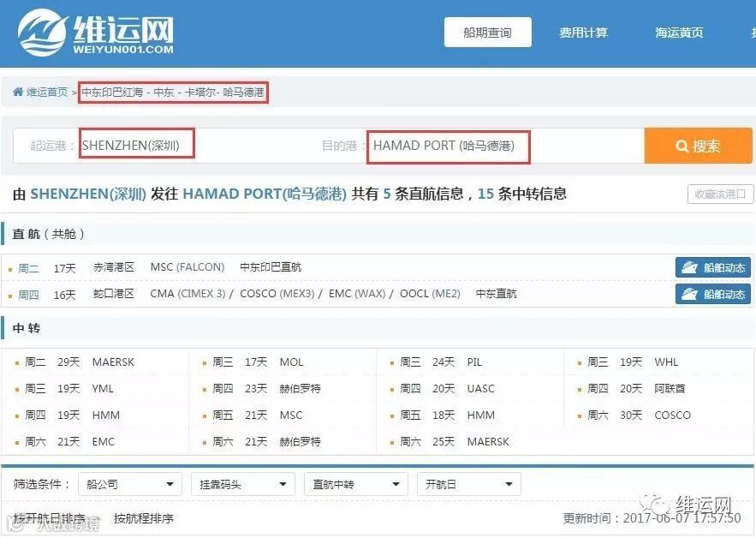Click 船舶动态 button for CMA (CIMEX 3) row

point(713,294)
